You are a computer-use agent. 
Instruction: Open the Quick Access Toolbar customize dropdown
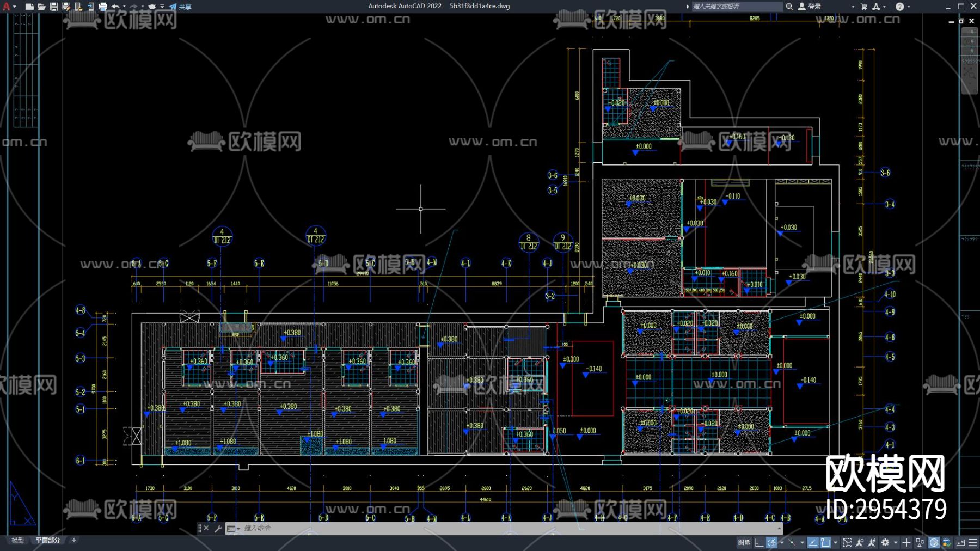[162, 7]
